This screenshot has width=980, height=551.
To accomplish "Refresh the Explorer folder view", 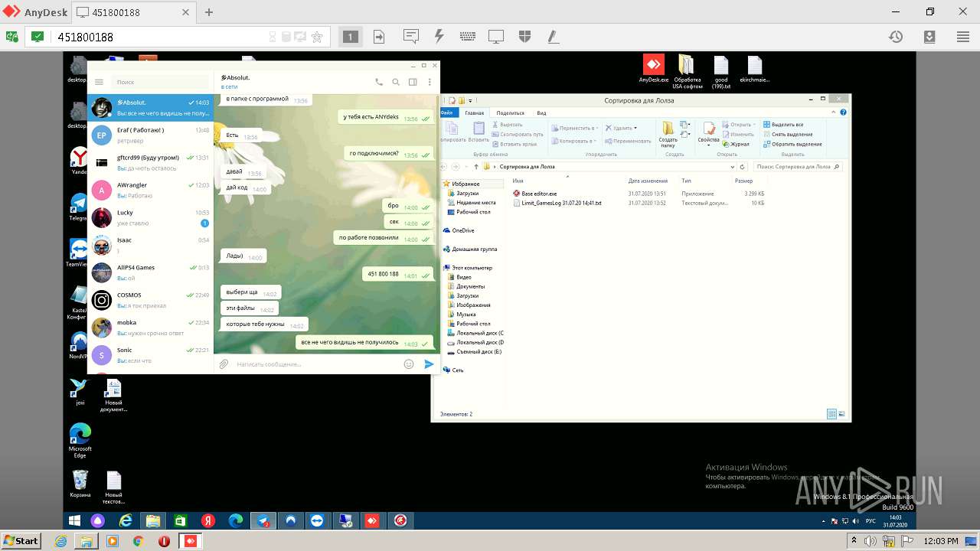I will point(743,166).
